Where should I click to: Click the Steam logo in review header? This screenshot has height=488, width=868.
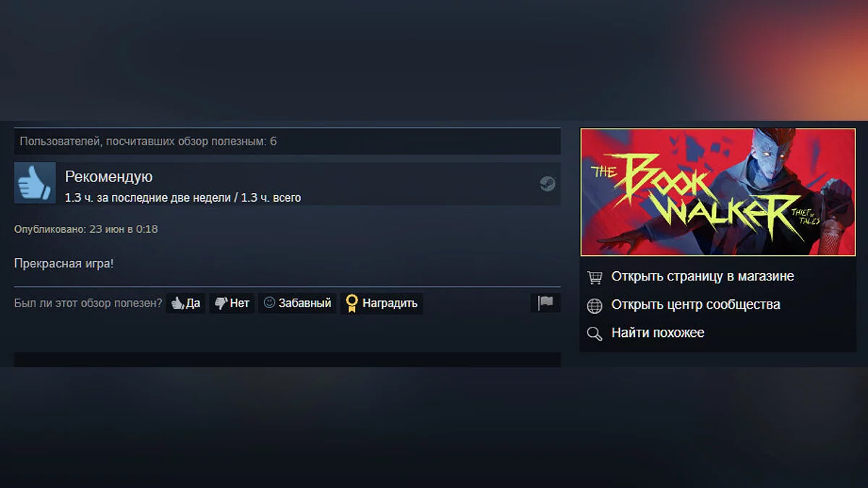[x=548, y=184]
